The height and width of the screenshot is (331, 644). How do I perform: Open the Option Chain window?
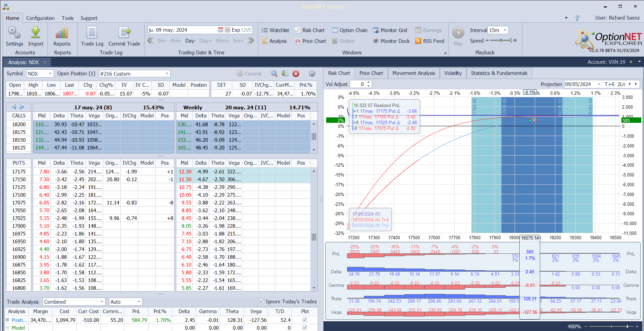pos(349,30)
